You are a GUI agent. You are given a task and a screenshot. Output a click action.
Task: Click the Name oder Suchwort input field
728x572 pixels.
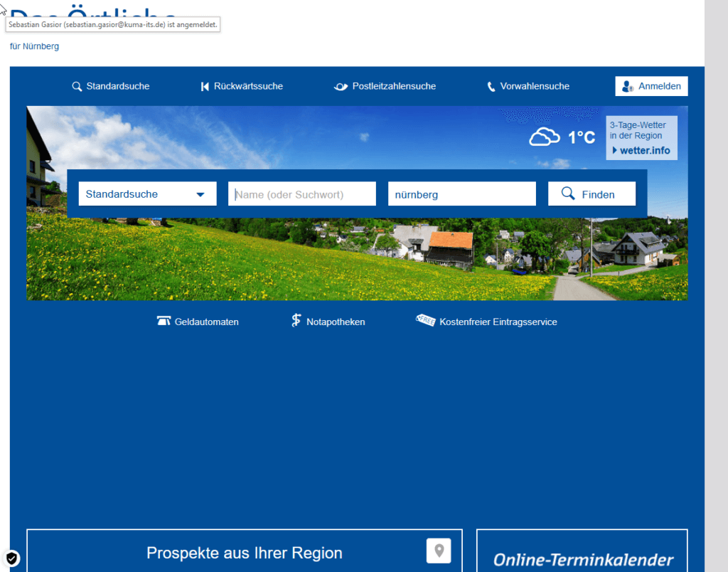pyautogui.click(x=301, y=194)
